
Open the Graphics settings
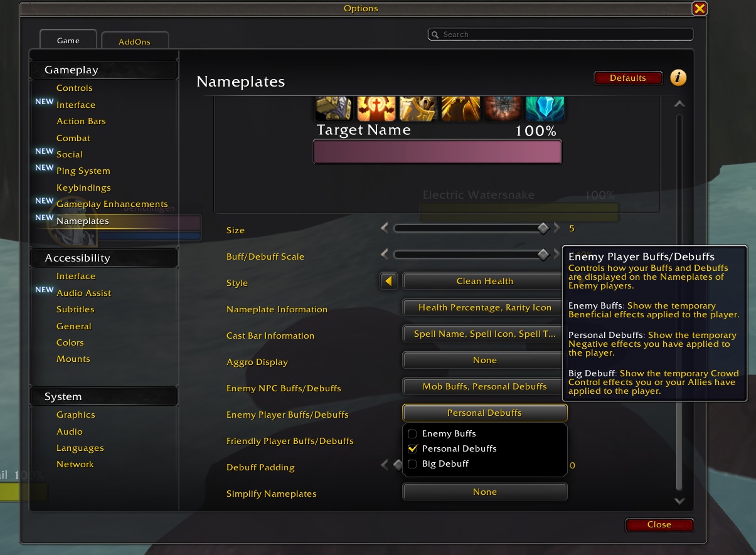tap(75, 415)
